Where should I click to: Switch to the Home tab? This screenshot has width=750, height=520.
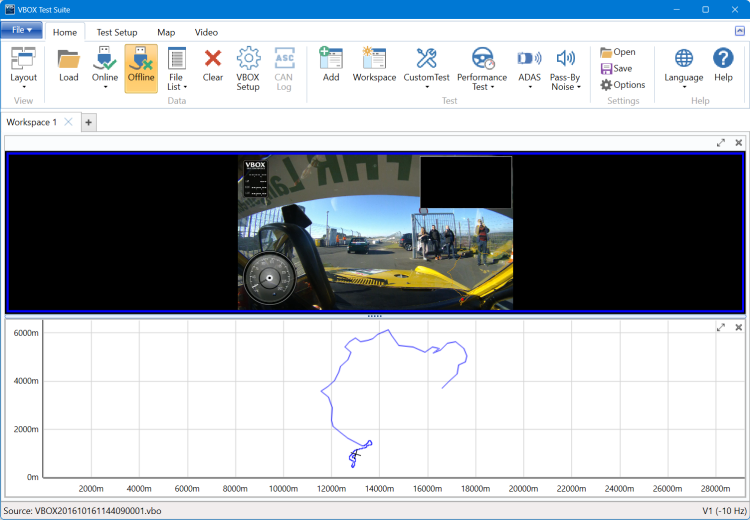[65, 33]
